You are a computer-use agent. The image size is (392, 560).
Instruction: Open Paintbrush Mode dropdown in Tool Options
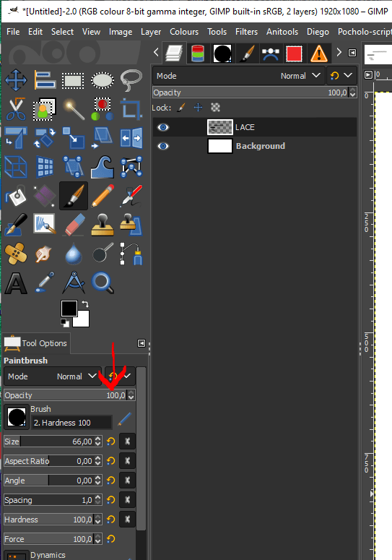(53, 376)
